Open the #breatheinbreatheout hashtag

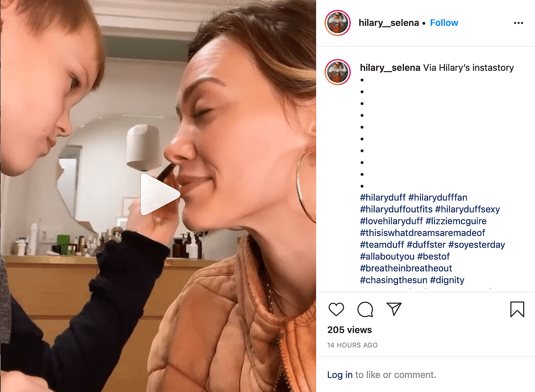click(x=406, y=268)
